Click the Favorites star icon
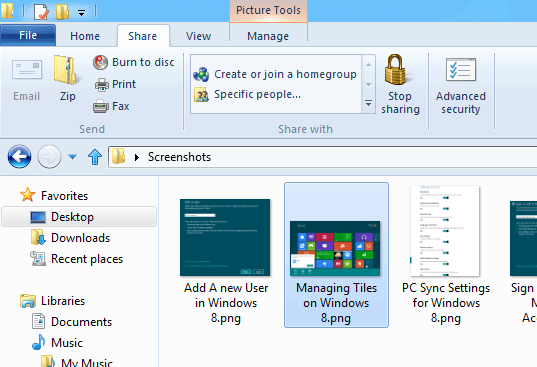 tap(27, 195)
